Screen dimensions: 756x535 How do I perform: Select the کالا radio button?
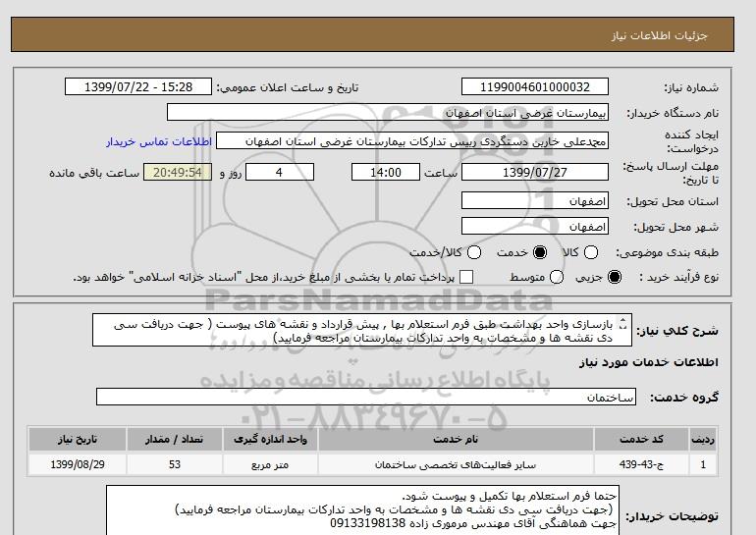click(x=591, y=252)
